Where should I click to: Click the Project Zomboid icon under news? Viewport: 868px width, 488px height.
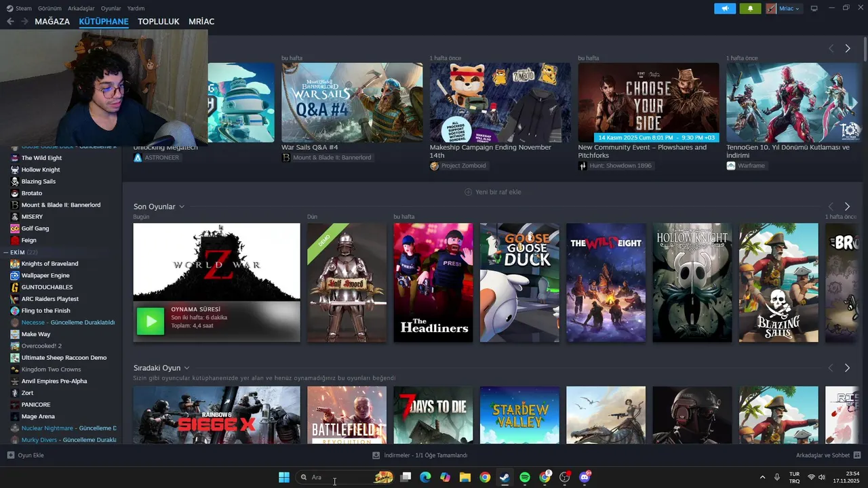coord(434,165)
